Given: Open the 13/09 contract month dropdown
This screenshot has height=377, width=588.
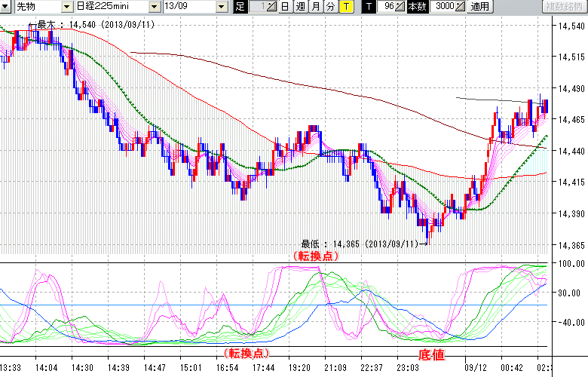Looking at the screenshot, I should click(221, 7).
